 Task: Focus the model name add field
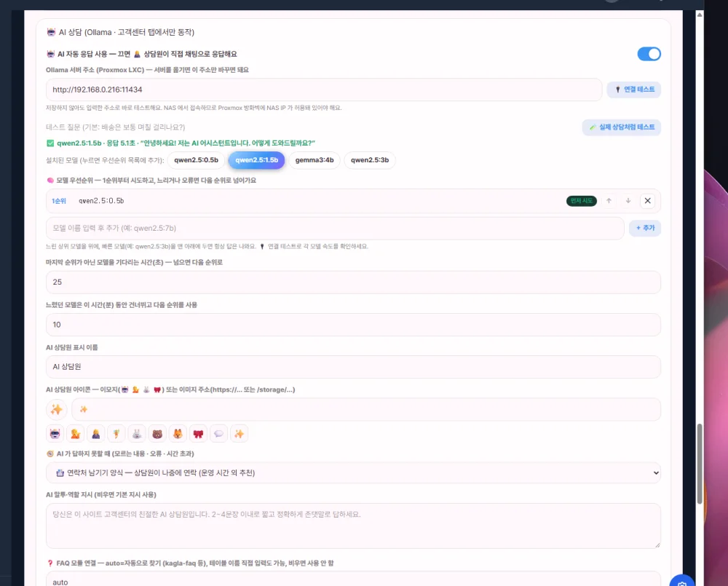(335, 228)
